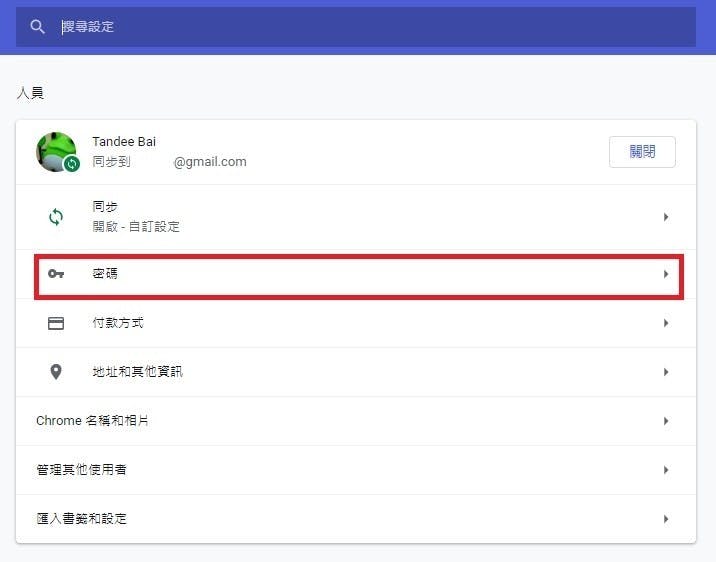Select the Chrome 名稱和相片 label
This screenshot has height=562, width=716.
coord(92,421)
